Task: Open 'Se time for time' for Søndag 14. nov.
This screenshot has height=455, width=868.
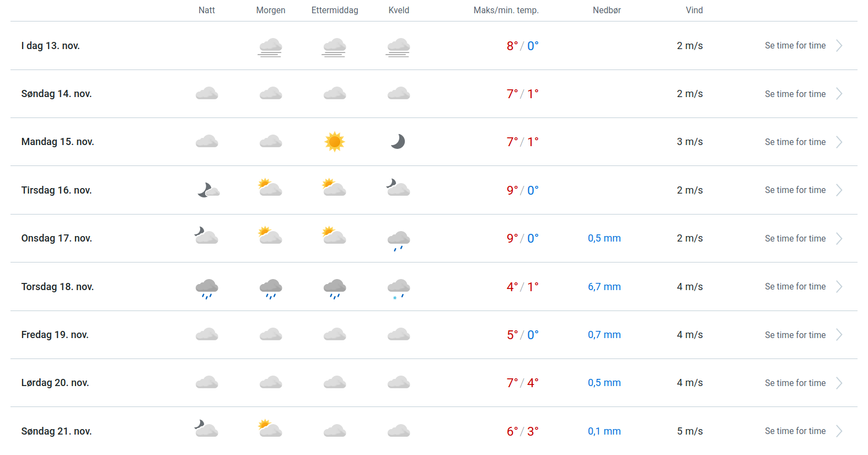Action: coord(795,94)
